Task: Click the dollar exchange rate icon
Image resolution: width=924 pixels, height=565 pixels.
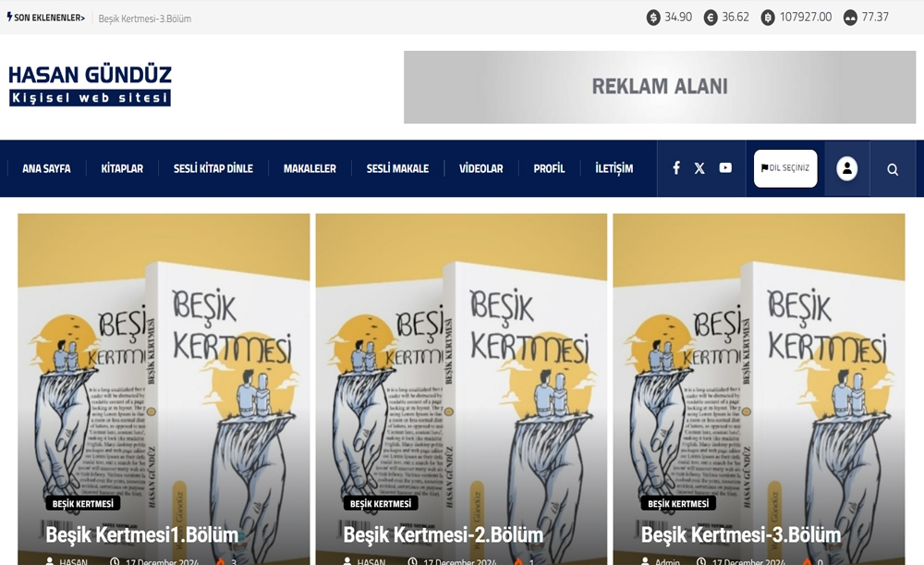Action: coord(653,18)
